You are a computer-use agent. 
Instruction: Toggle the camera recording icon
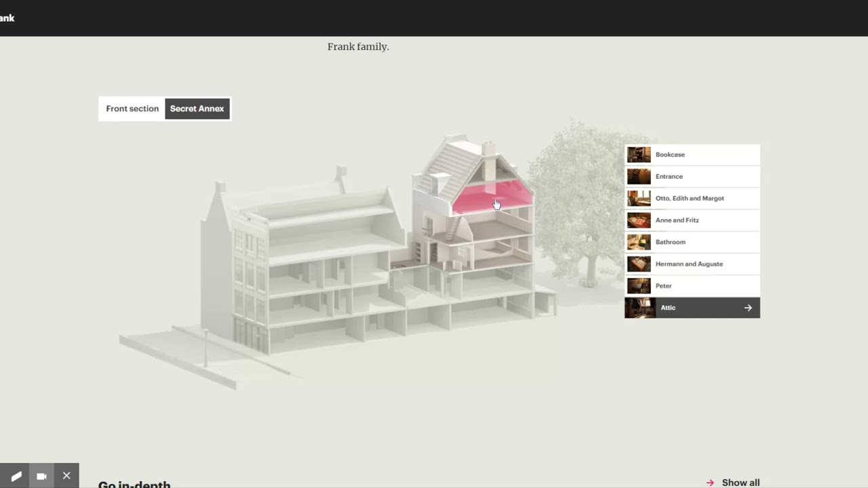point(41,476)
